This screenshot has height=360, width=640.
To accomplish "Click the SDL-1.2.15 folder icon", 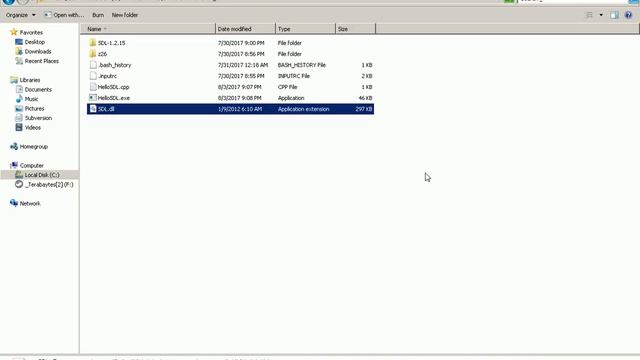I will pos(93,43).
